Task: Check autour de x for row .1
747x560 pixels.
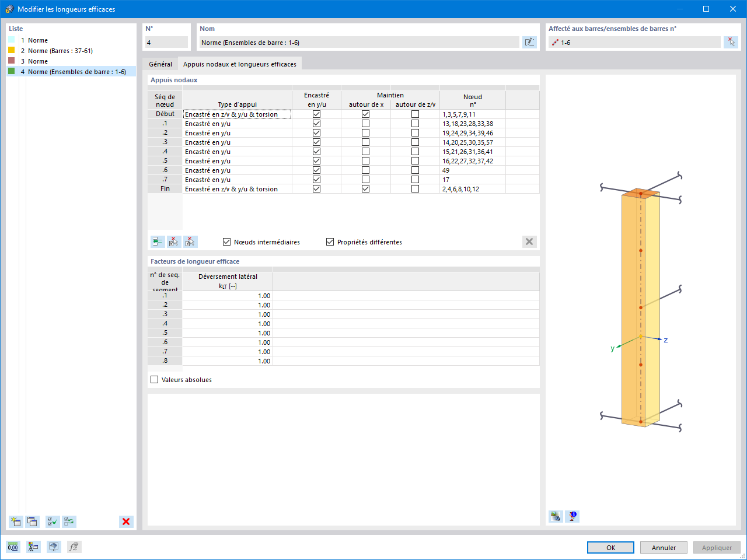Action: pyautogui.click(x=366, y=124)
